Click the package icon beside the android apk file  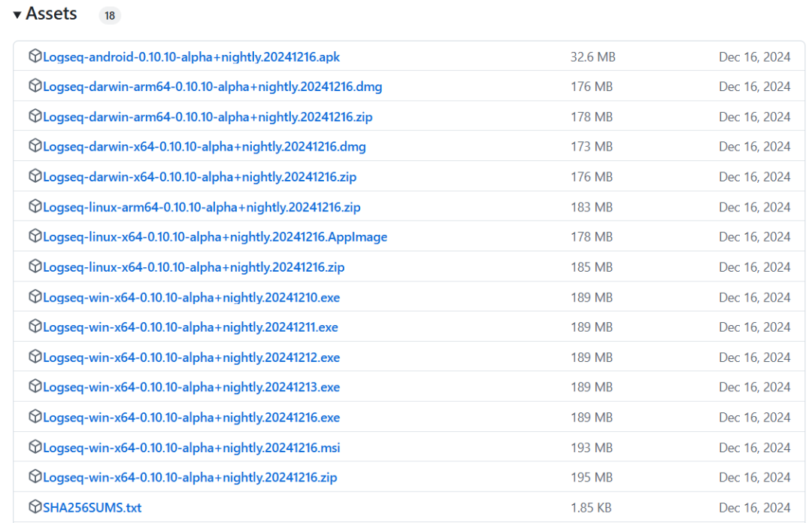tap(35, 56)
